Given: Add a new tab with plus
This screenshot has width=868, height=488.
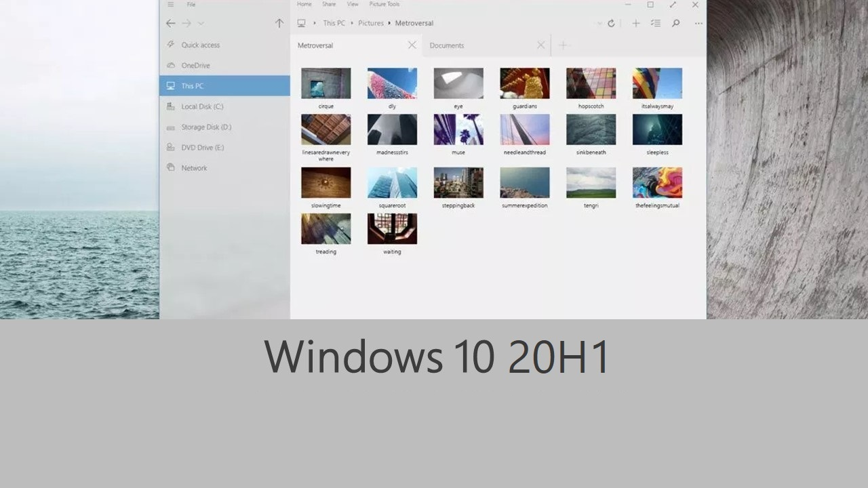Looking at the screenshot, I should pos(563,45).
